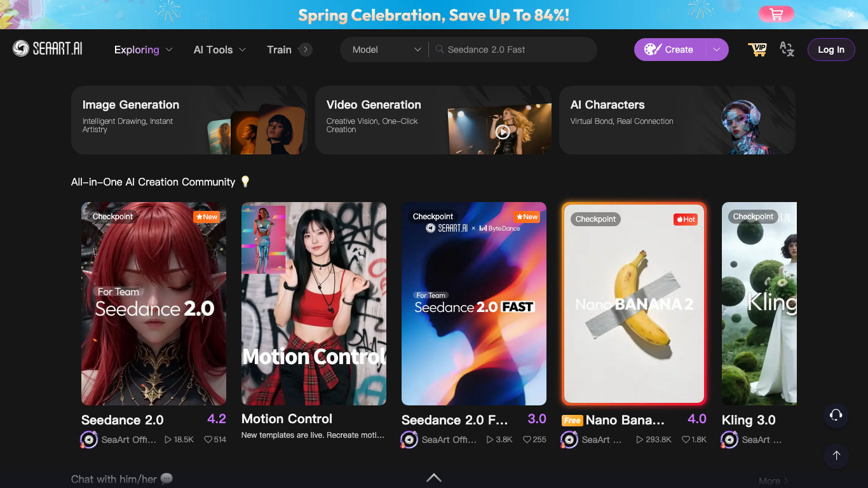Click the Hot badge on Nano Banana

[686, 219]
